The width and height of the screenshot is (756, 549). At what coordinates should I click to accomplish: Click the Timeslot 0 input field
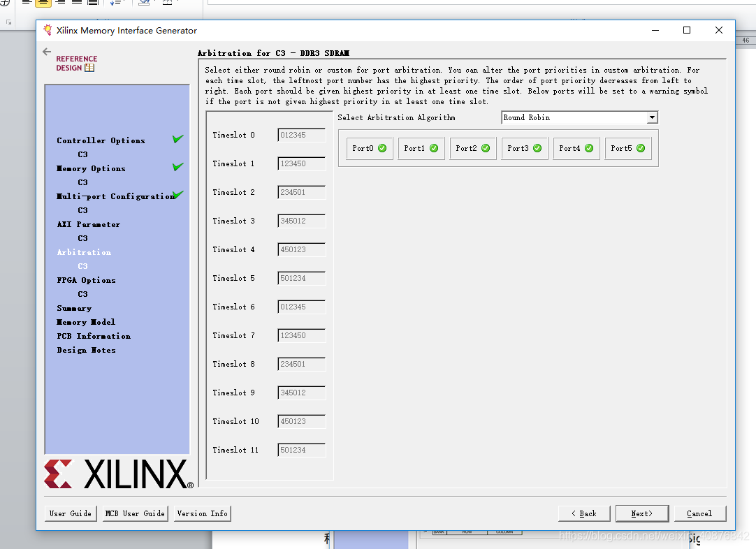click(x=302, y=135)
